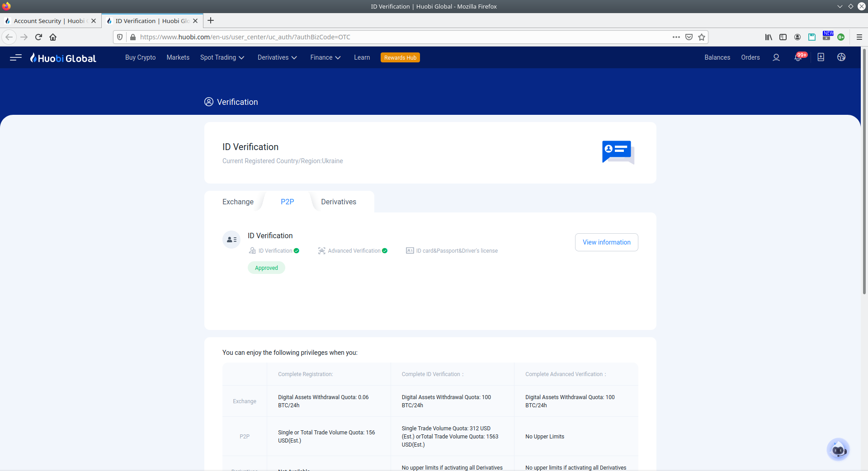Open the Markets page
Image resolution: width=868 pixels, height=471 pixels.
point(178,57)
